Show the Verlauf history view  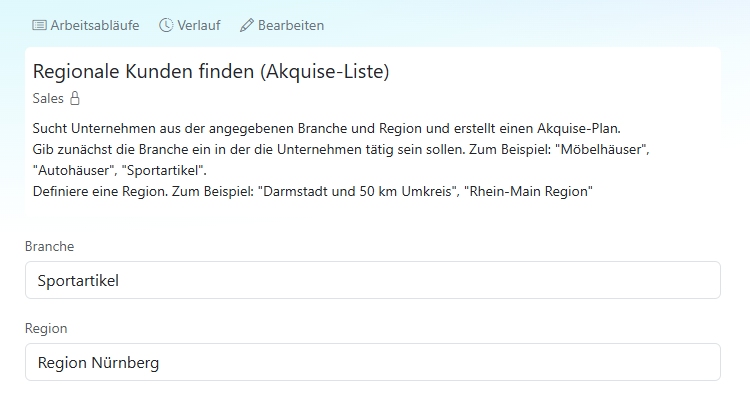coord(199,25)
